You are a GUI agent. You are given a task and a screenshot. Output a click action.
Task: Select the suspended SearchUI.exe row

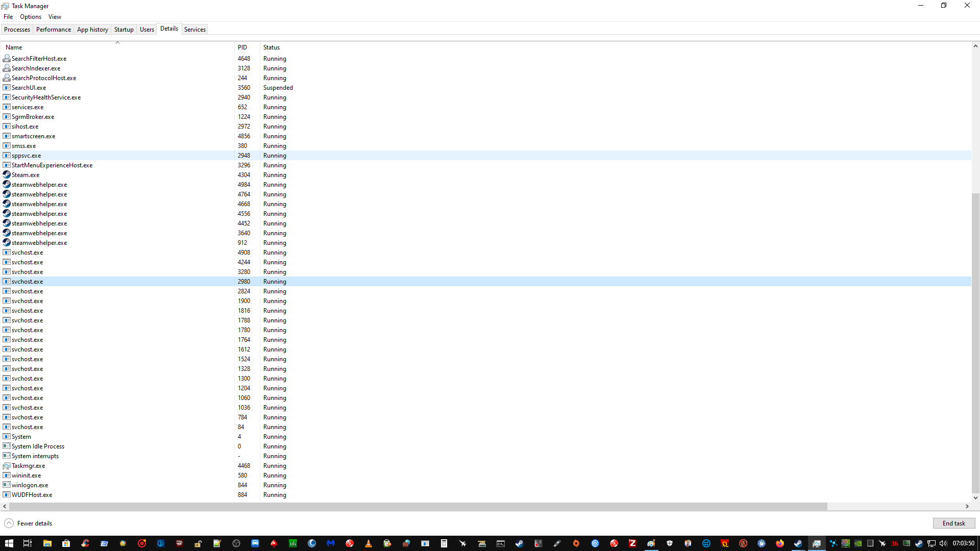coord(29,88)
